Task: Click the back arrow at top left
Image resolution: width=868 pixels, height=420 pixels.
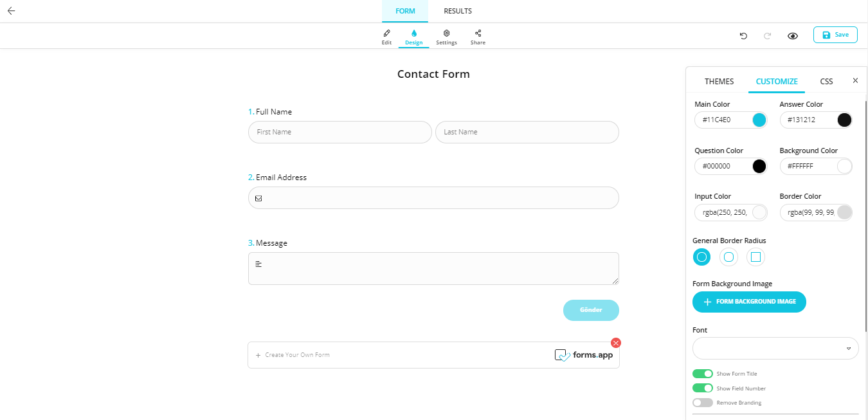Action: pyautogui.click(x=10, y=10)
